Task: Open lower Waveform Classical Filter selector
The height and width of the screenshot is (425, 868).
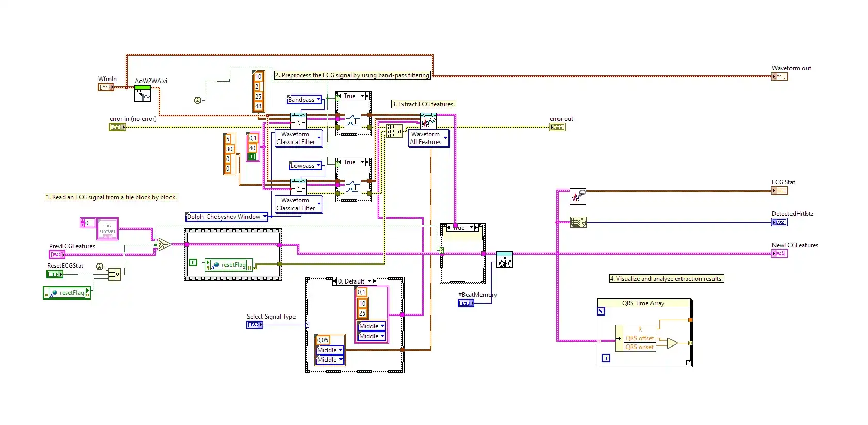Action: (299, 204)
